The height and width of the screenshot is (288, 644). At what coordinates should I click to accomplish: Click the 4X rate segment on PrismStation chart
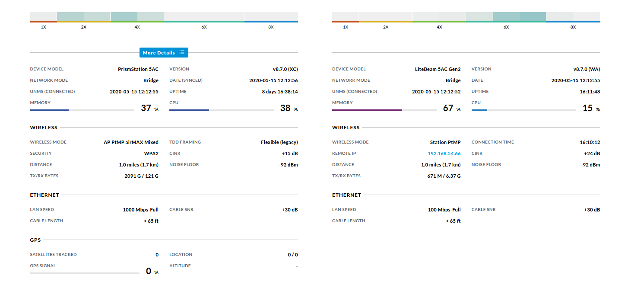pyautogui.click(x=137, y=17)
